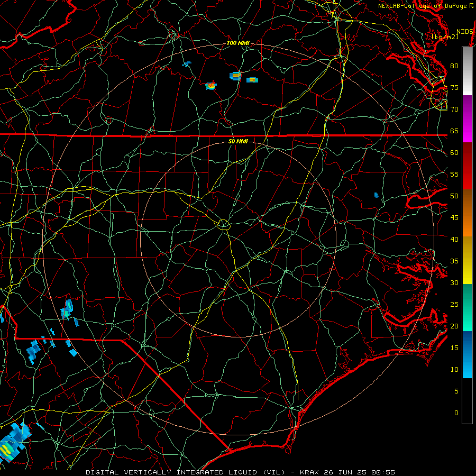The width and height of the screenshot is (476, 476).
Task: Click the 35 value on the scale
Action: coord(454,261)
